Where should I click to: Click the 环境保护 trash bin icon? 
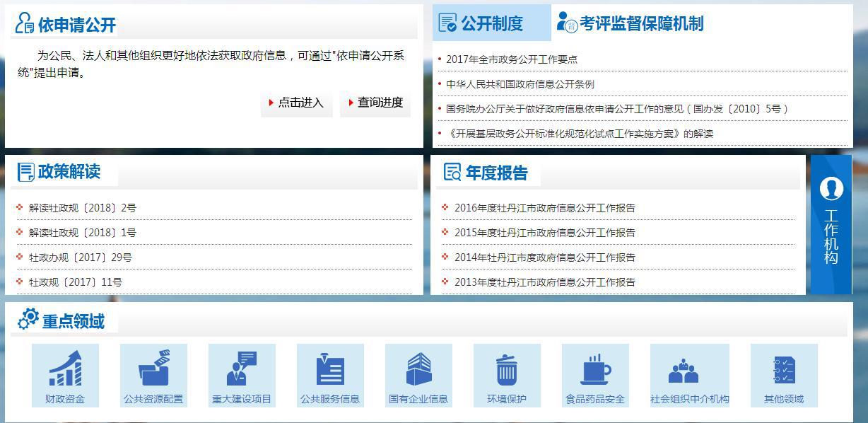coord(507,369)
